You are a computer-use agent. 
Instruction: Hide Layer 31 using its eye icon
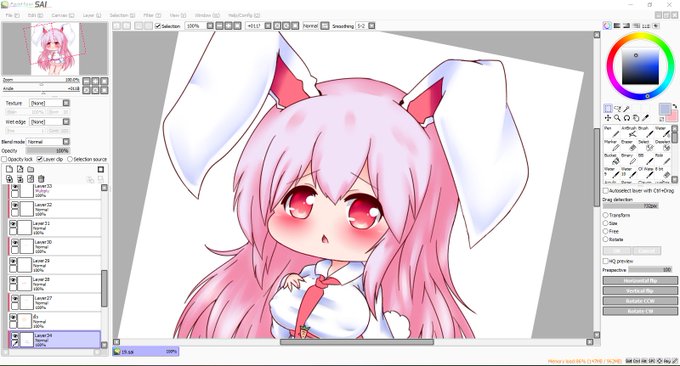click(13, 224)
